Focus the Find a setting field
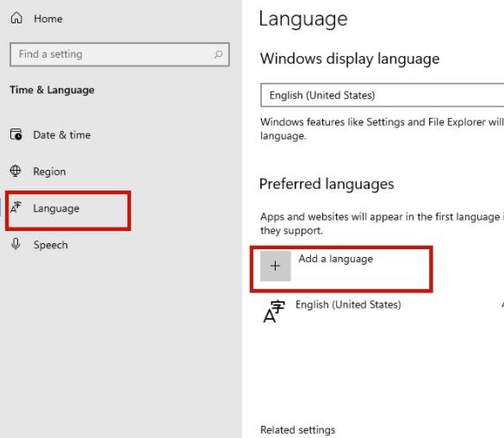504x438 pixels. [x=120, y=54]
